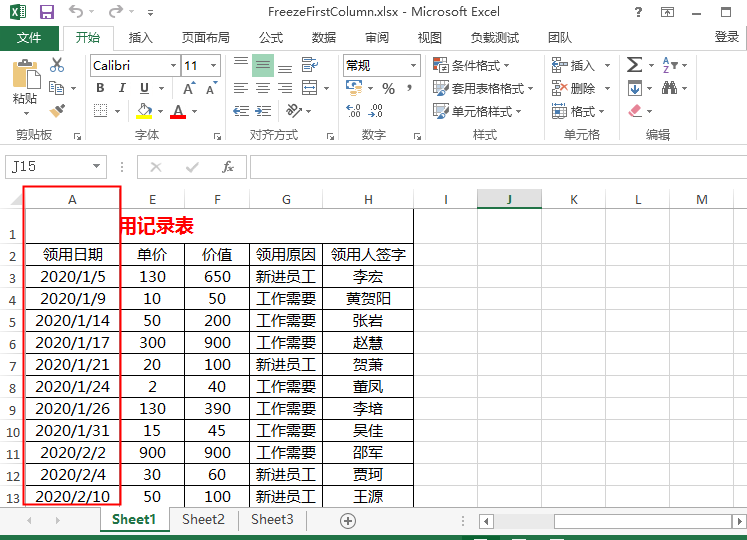Screen dimensions: 747x540
Task: Click the 登录 sign-in link
Action: tap(727, 37)
